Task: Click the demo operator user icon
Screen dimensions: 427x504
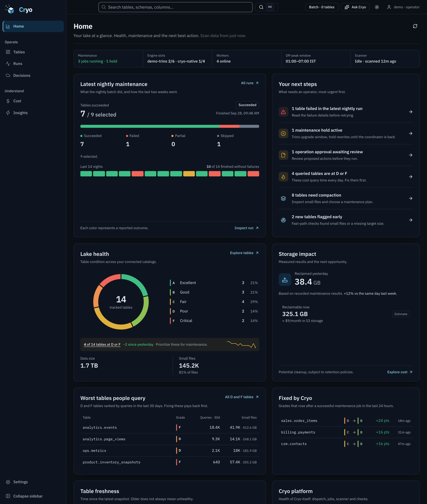Action: pos(389,7)
